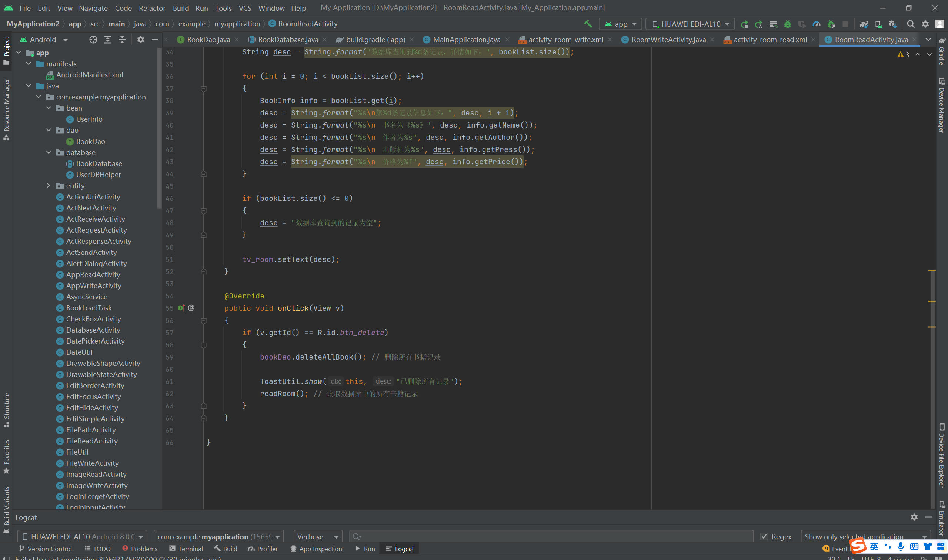Open the HUAWEI EDI-AL10 device dropdown in toolbar

(690, 24)
